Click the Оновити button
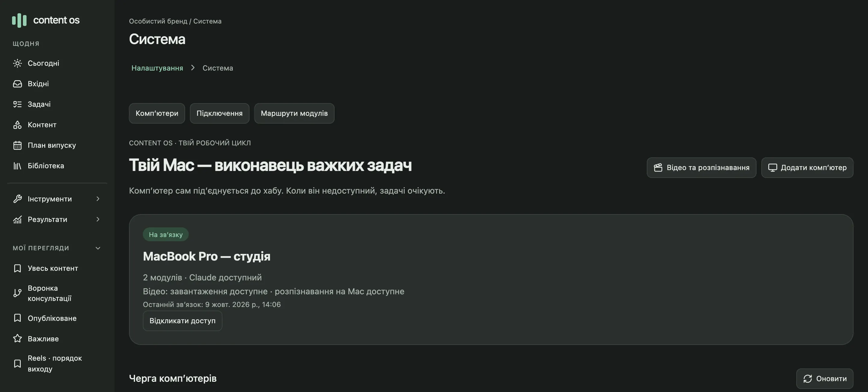The width and height of the screenshot is (868, 392). pos(825,379)
